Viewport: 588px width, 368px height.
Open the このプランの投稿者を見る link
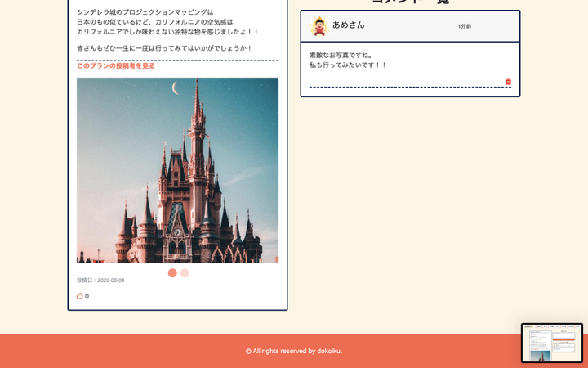116,65
